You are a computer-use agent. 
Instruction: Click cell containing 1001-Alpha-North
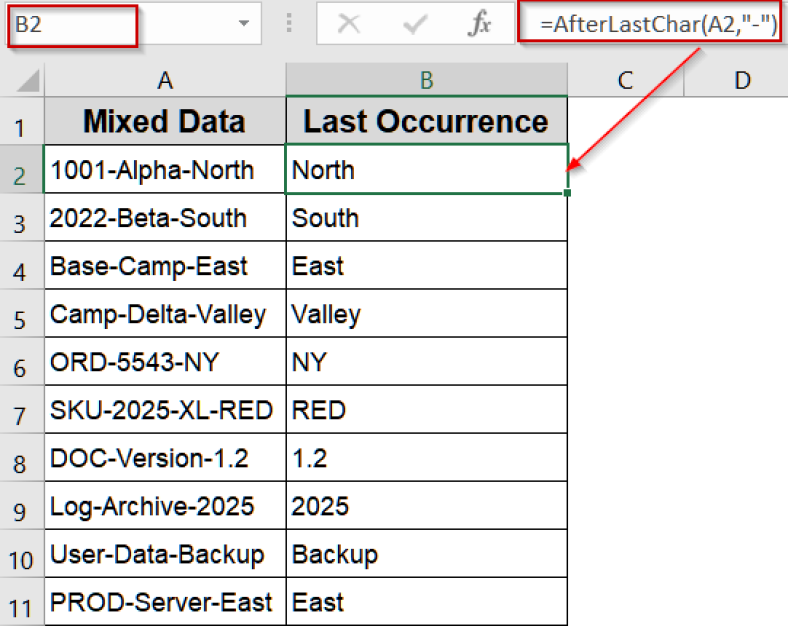[x=165, y=170]
